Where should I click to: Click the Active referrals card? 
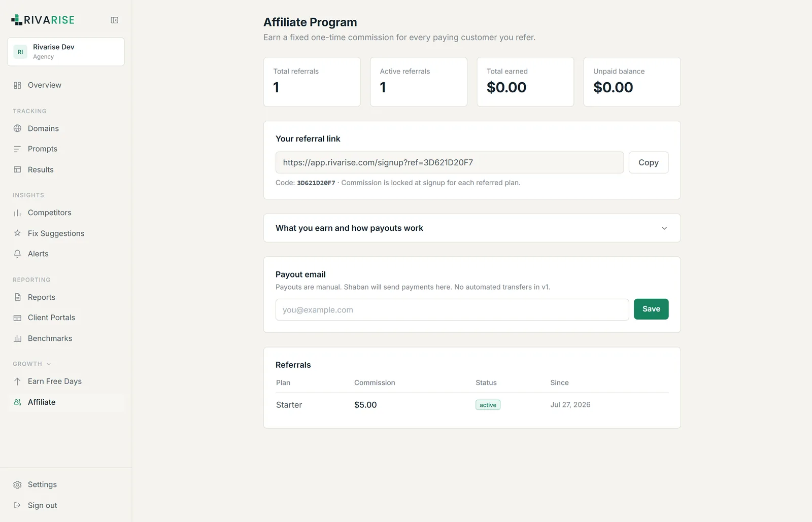[419, 82]
